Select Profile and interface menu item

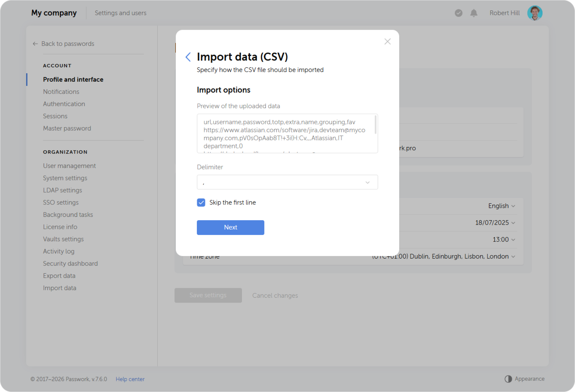(73, 79)
